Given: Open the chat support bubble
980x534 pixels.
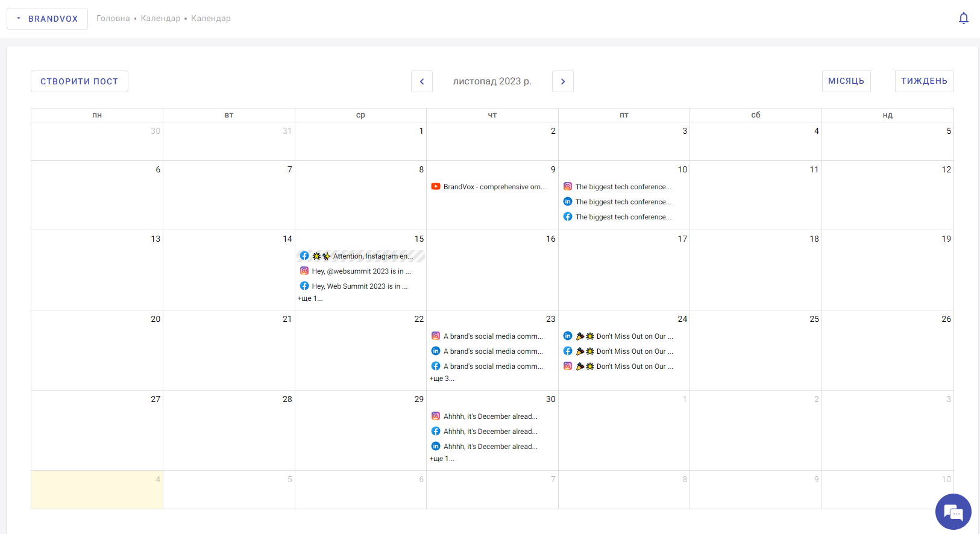Looking at the screenshot, I should pos(953,512).
